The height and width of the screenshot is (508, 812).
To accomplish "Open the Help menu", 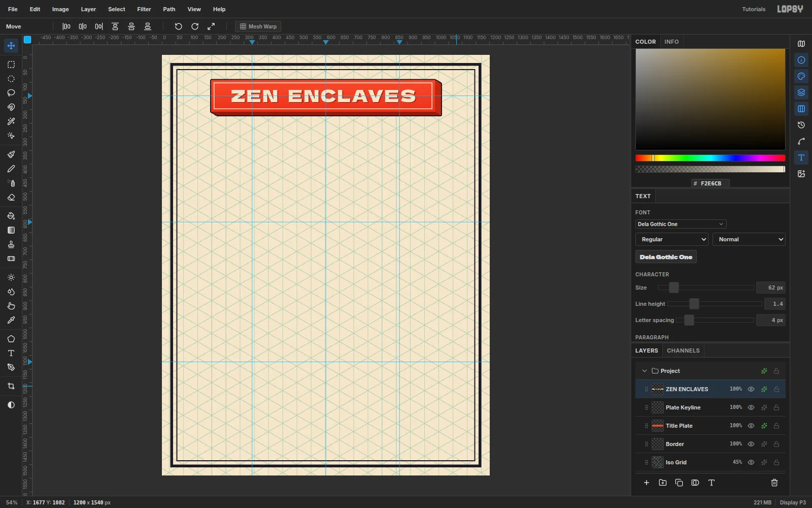I will 219,9.
